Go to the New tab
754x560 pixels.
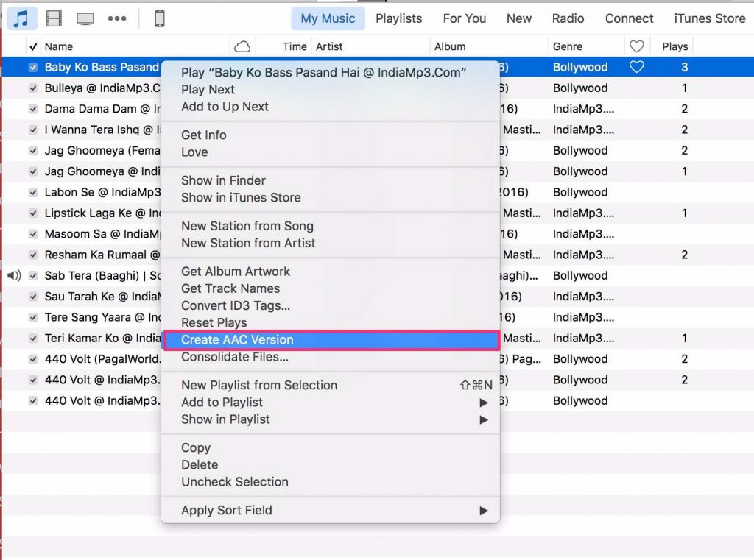519,18
